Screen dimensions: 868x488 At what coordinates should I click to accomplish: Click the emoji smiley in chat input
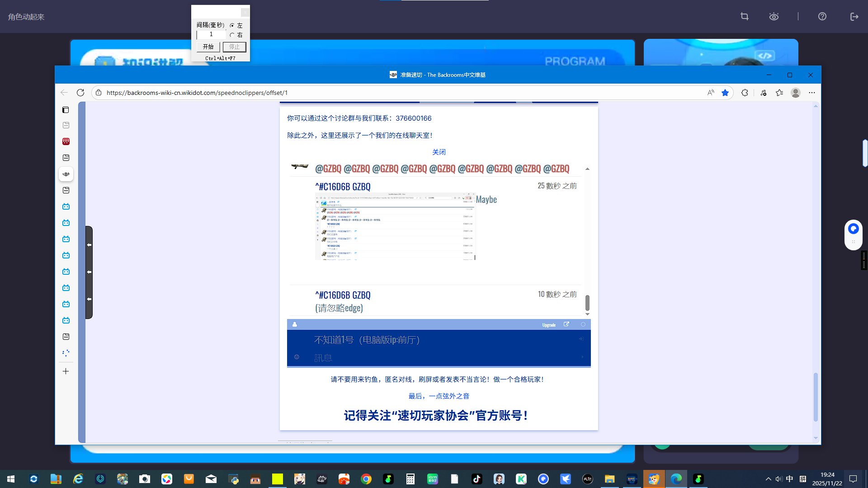point(297,357)
